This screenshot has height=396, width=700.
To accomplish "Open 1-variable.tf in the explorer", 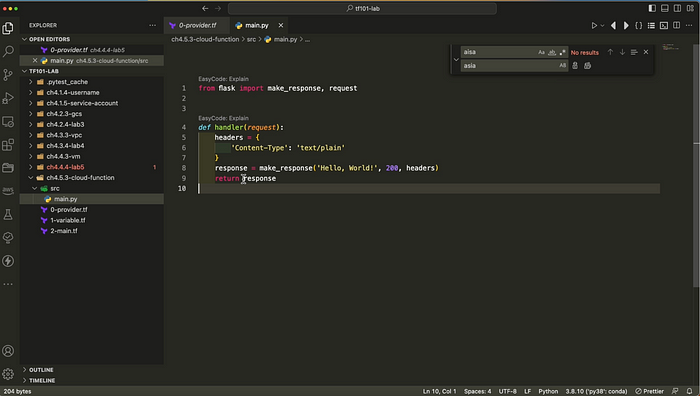I will (67, 220).
